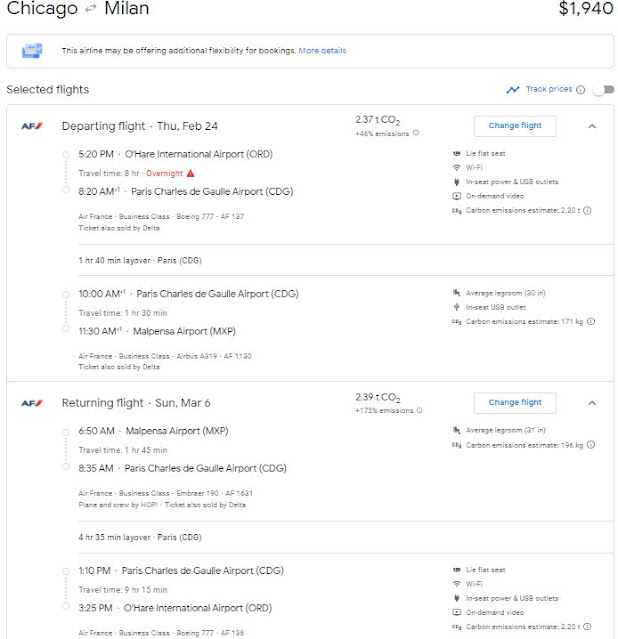Click info icon after 171 kg emissions estimate
This screenshot has height=639, width=618.
591,322
